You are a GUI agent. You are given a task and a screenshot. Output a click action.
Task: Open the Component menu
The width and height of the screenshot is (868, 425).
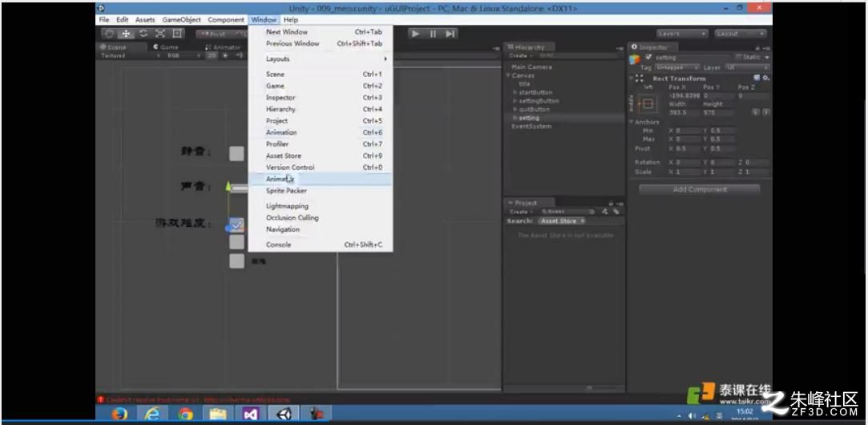pyautogui.click(x=226, y=19)
